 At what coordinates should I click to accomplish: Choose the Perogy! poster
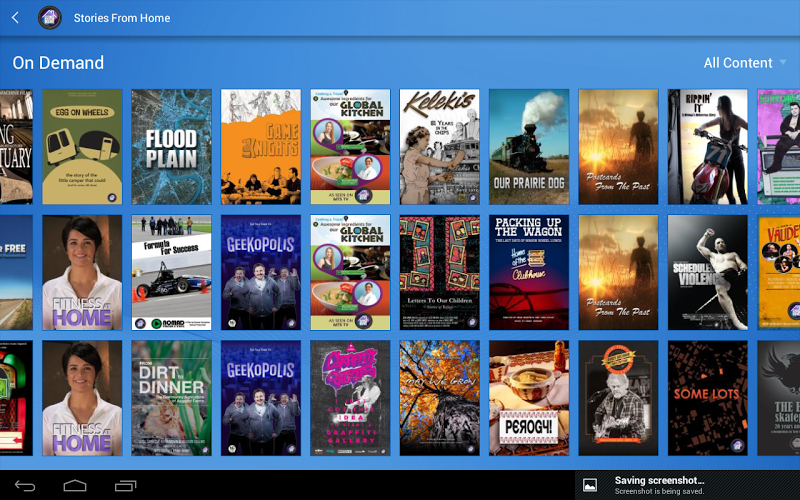529,398
